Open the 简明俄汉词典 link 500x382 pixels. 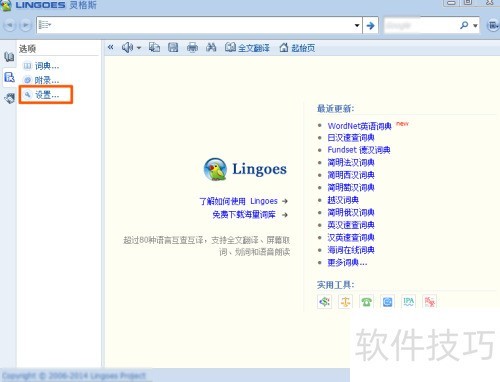(351, 212)
